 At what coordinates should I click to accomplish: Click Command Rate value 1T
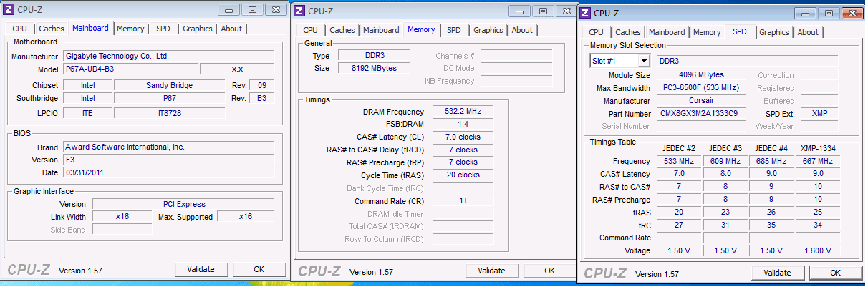pos(463,201)
